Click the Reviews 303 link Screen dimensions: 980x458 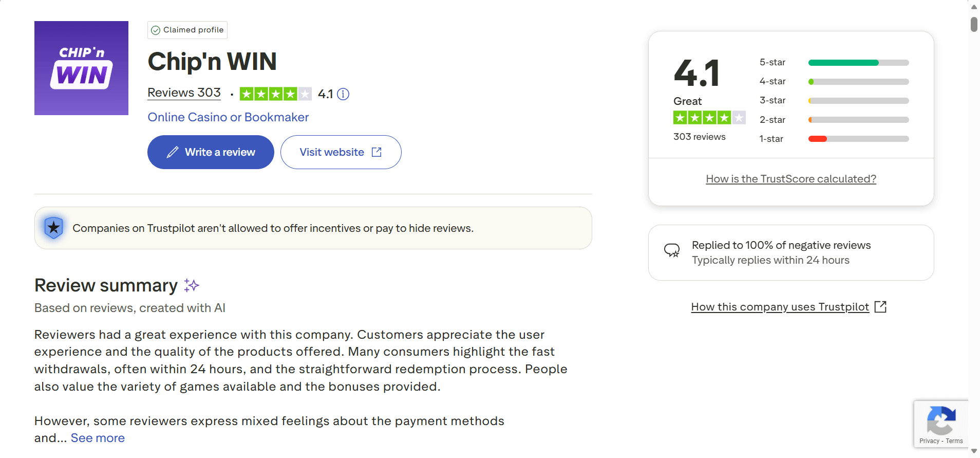[x=184, y=93]
